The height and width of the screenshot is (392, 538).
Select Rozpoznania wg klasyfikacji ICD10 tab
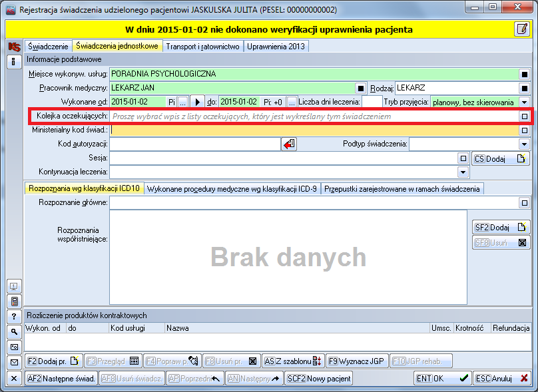pyautogui.click(x=84, y=188)
